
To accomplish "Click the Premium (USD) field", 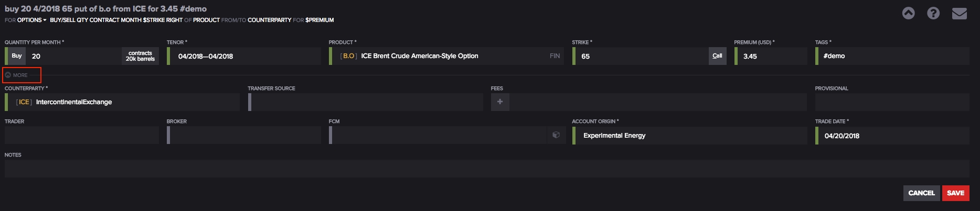I will 771,56.
